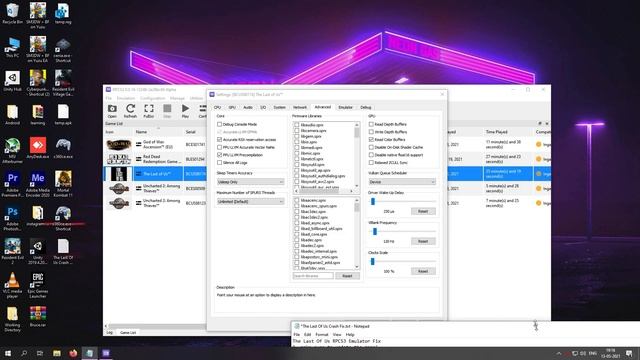Click the taskbar search icon
640x360 pixels.
(x=24, y=353)
